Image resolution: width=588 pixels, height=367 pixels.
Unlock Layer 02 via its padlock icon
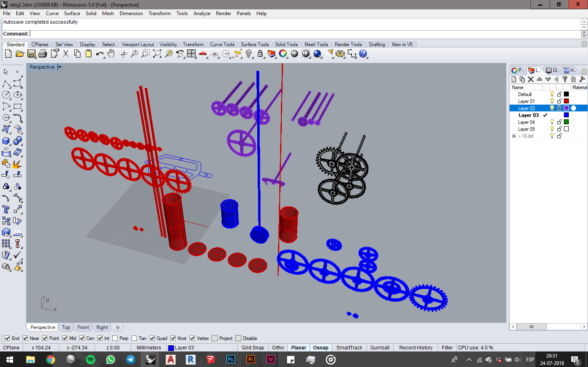[x=559, y=108]
